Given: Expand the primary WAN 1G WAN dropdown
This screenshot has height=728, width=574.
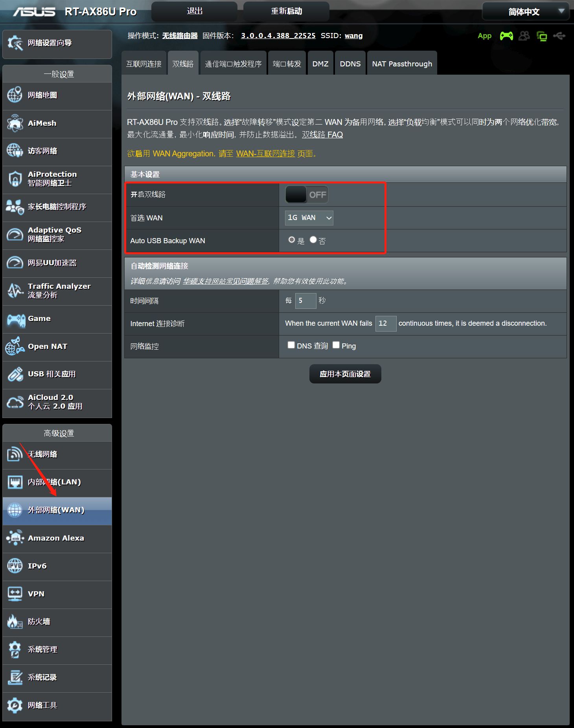Looking at the screenshot, I should tap(309, 218).
